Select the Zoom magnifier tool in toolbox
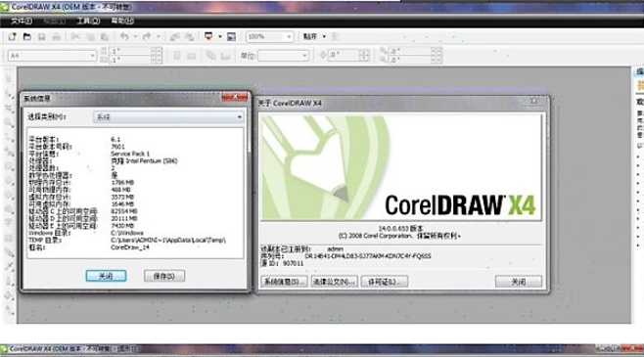The image size is (644, 357). point(9,122)
